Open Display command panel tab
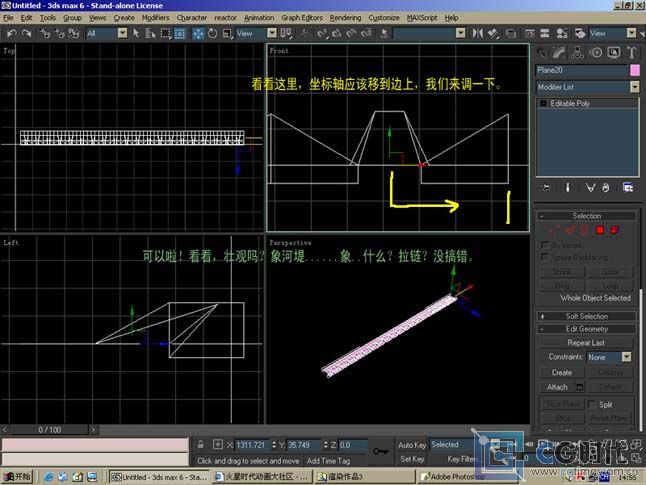The image size is (646, 485). coord(613,53)
